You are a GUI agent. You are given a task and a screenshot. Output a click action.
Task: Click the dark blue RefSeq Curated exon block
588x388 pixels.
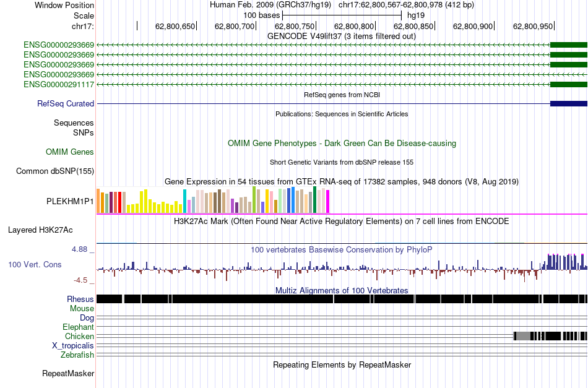[x=568, y=103]
